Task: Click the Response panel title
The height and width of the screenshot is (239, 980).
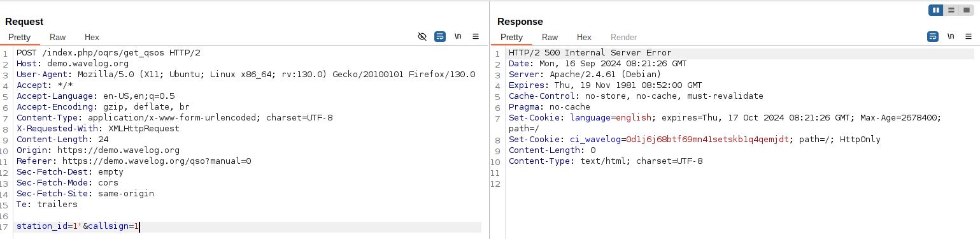Action: pyautogui.click(x=520, y=22)
